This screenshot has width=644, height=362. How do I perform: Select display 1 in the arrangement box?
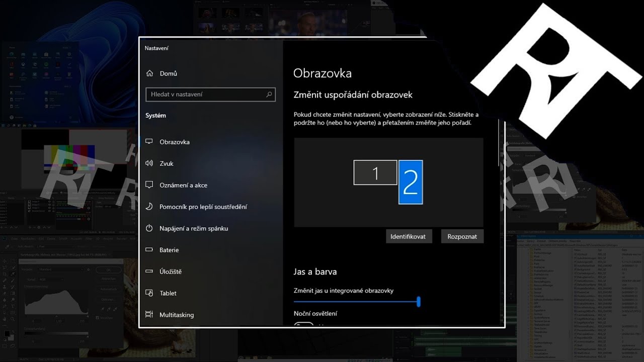click(x=375, y=172)
